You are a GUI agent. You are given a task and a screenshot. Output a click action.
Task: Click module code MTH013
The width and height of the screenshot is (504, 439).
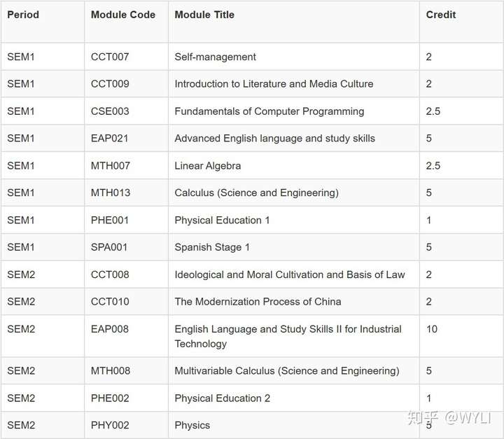pyautogui.click(x=111, y=193)
